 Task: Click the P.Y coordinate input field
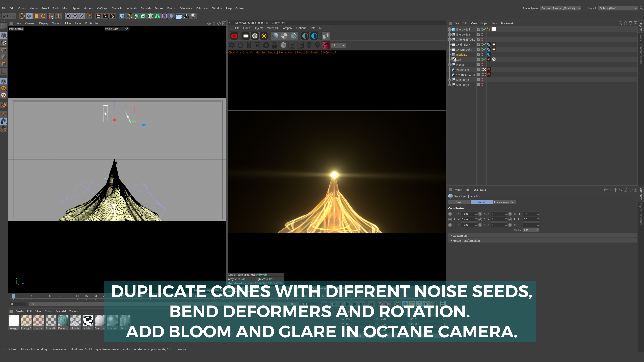coord(468,219)
